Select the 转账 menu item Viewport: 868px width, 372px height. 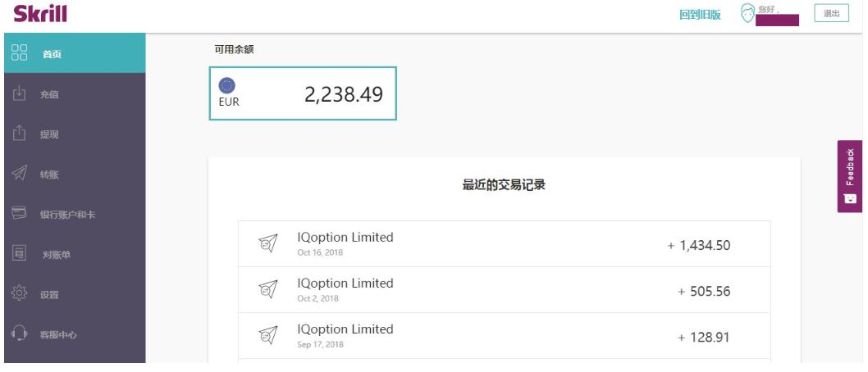click(x=75, y=174)
